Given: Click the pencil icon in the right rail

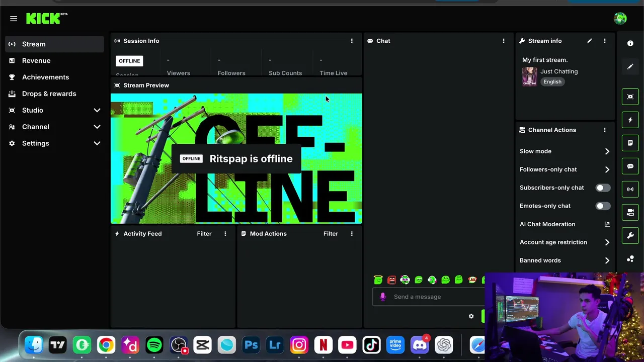Looking at the screenshot, I should (x=630, y=66).
